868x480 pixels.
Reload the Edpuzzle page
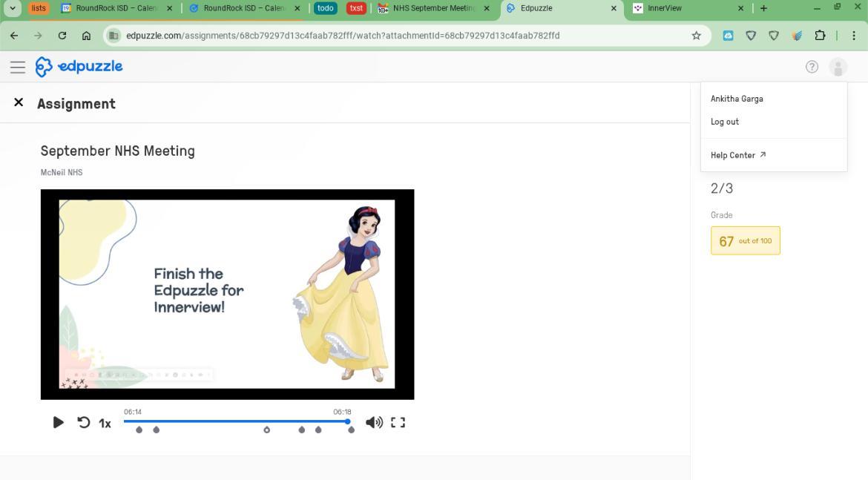pos(62,36)
